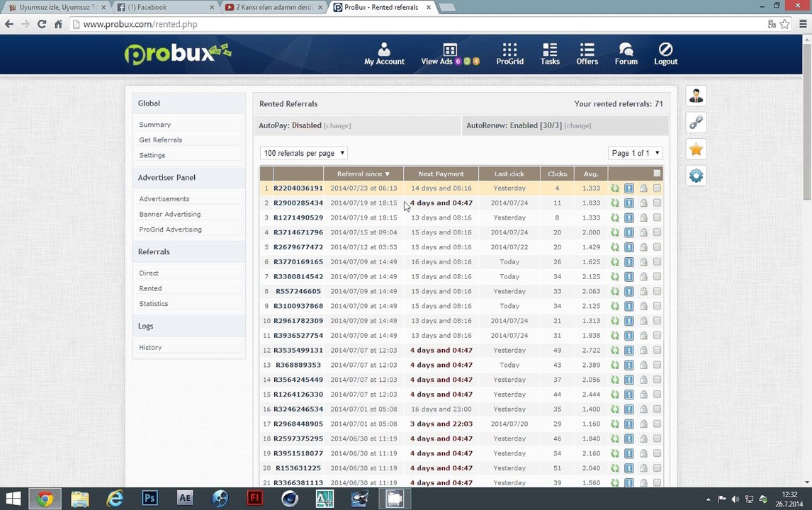Change the AutoPay setting
The height and width of the screenshot is (510, 812).
[337, 126]
